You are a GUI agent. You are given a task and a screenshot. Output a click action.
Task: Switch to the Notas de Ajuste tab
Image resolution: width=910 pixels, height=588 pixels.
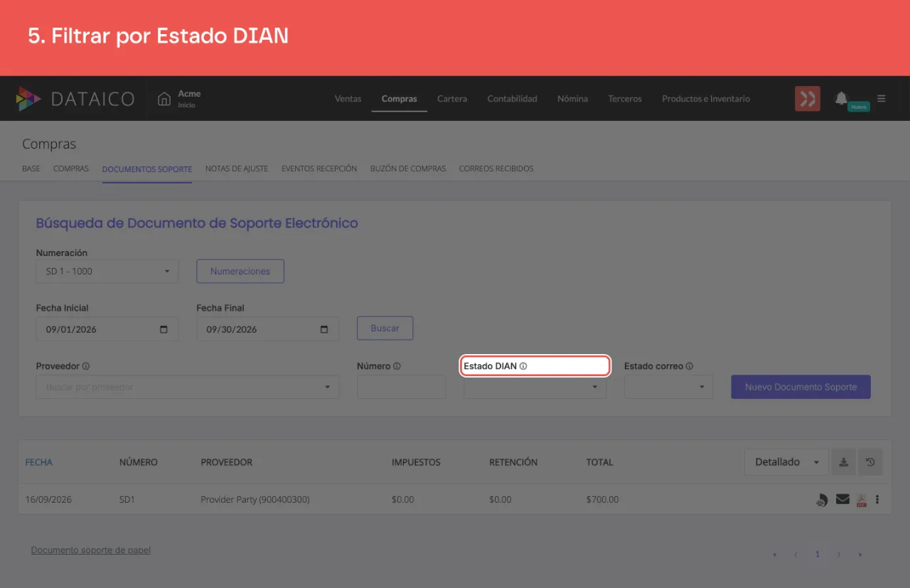(x=237, y=169)
